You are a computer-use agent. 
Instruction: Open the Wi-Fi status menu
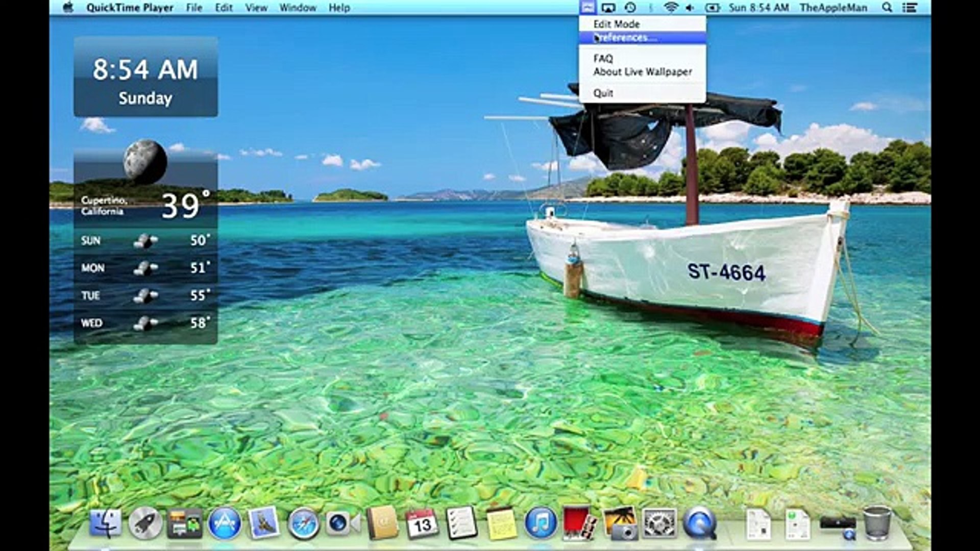pyautogui.click(x=671, y=8)
